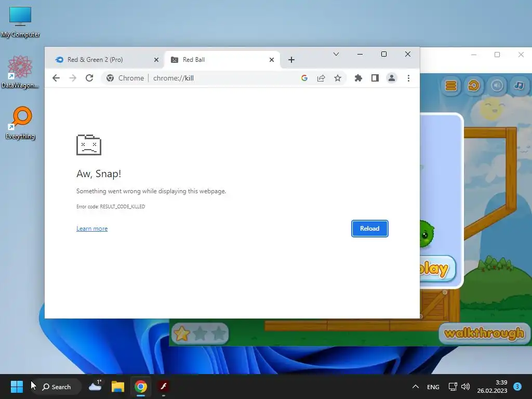Click the chrome://kill address field
The image size is (532, 399).
[224, 78]
